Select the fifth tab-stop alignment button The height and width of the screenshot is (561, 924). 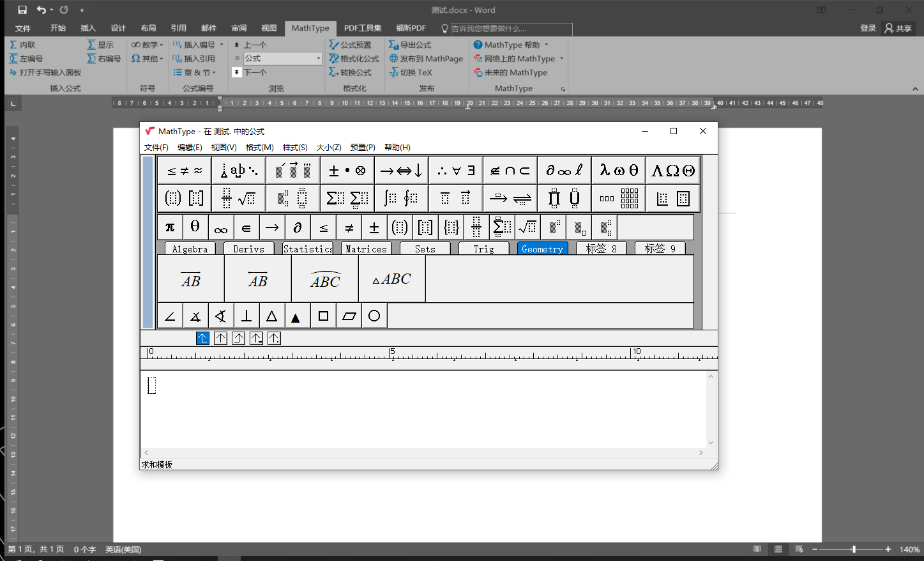click(274, 339)
